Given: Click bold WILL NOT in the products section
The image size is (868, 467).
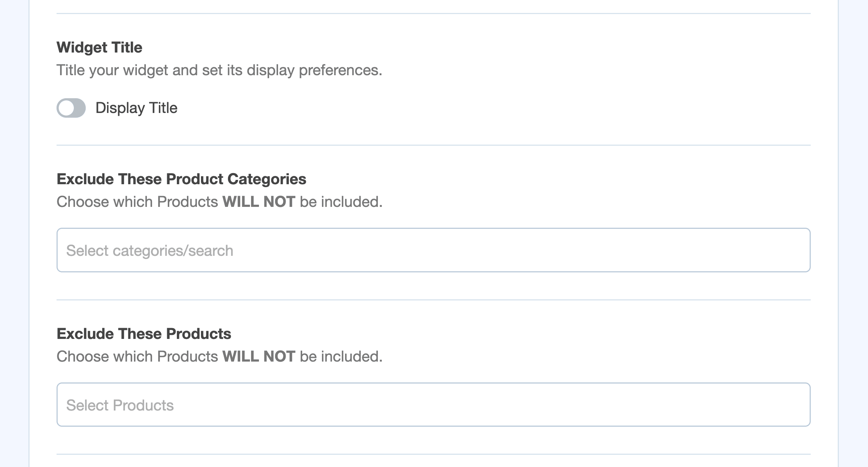Looking at the screenshot, I should (259, 357).
